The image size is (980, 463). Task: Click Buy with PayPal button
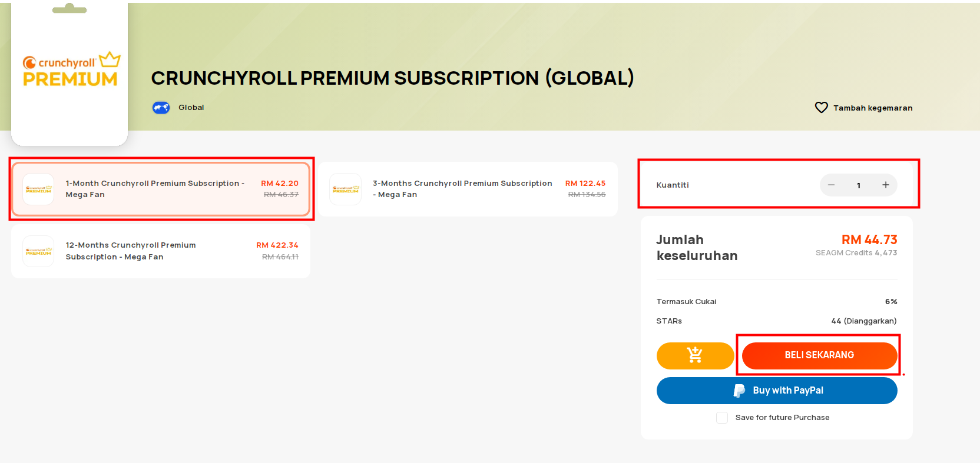(777, 391)
